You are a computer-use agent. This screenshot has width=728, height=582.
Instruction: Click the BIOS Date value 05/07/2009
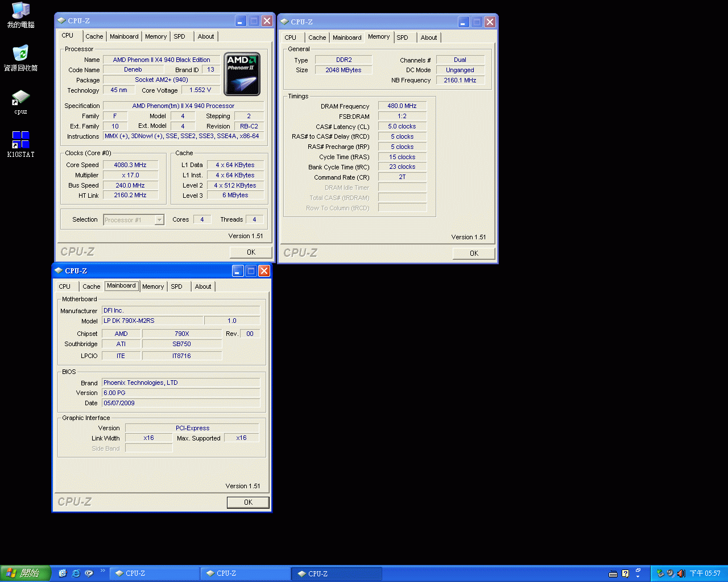click(x=181, y=403)
